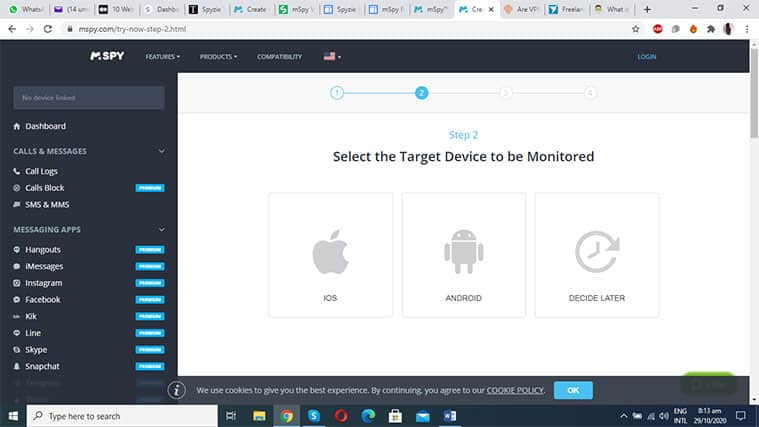Click the Instagram icon in sidebar
Viewport: 759px width, 427px height.
pyautogui.click(x=16, y=283)
